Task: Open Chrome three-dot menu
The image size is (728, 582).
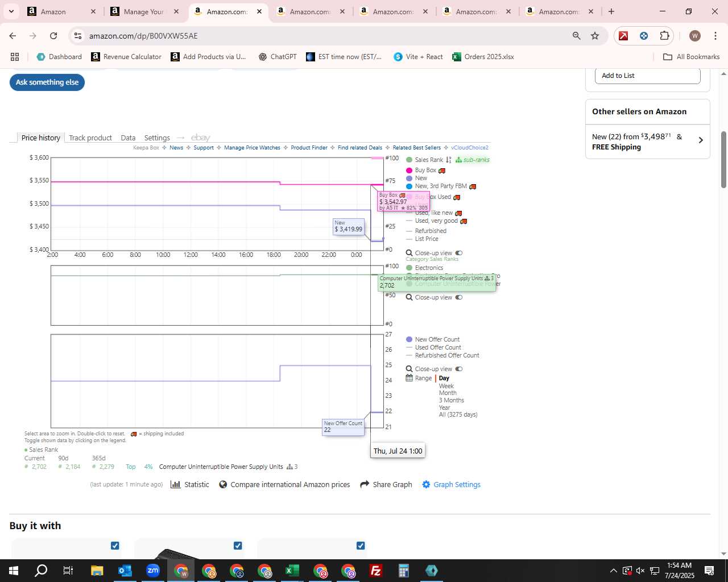Action: [x=715, y=36]
